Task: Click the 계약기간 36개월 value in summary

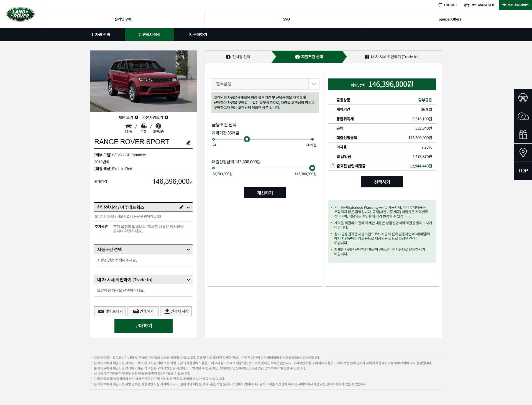Action: [426, 109]
